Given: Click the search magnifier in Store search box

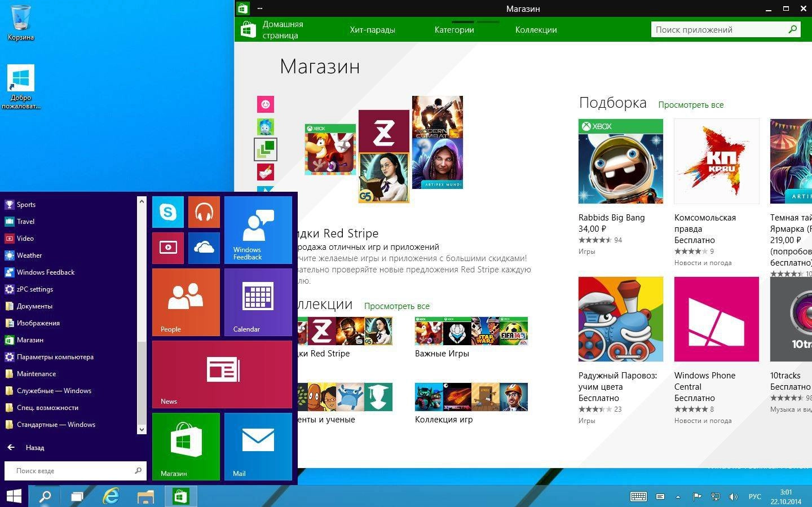Looking at the screenshot, I should coord(792,29).
